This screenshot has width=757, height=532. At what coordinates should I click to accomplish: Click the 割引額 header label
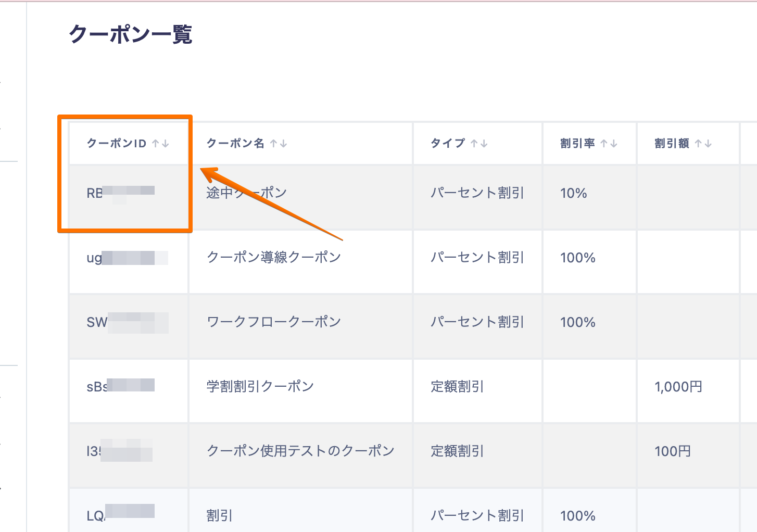coord(672,144)
